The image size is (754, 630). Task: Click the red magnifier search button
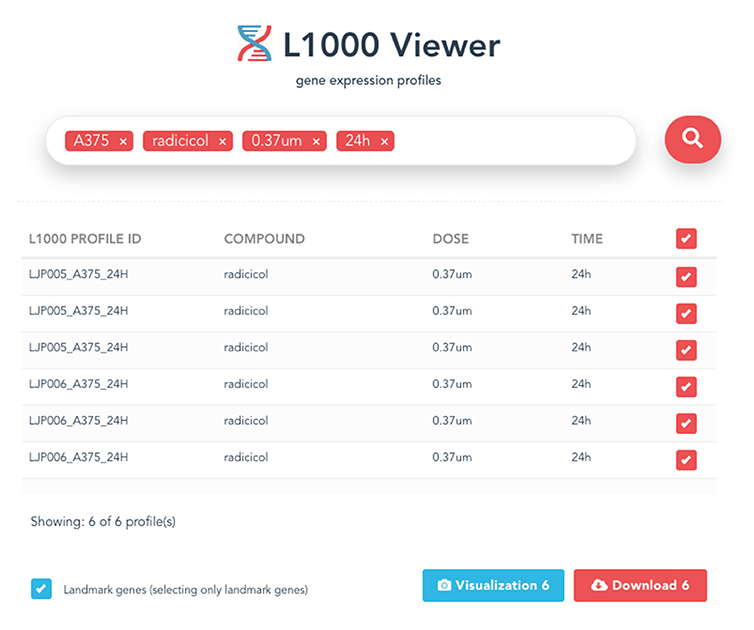tap(692, 139)
